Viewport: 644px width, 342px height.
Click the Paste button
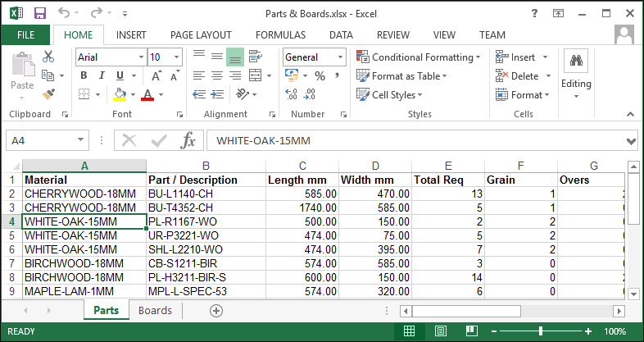point(22,75)
